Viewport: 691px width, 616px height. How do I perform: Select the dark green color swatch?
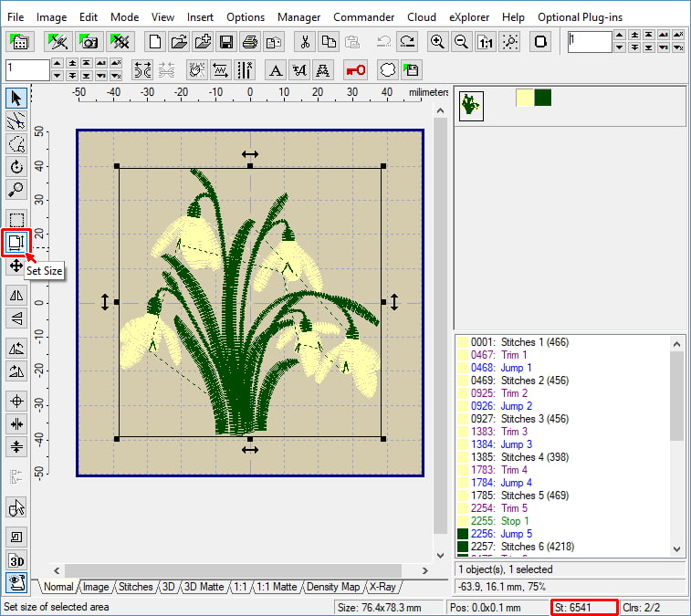pos(543,98)
